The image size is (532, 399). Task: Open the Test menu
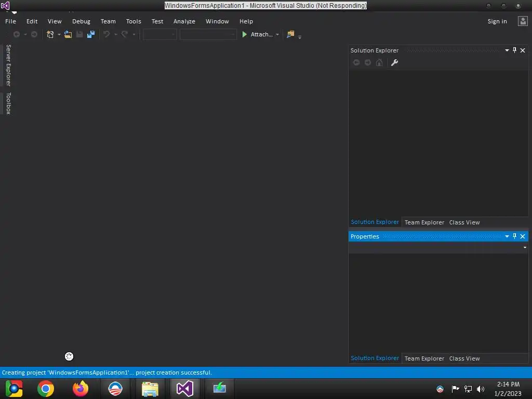(x=157, y=21)
